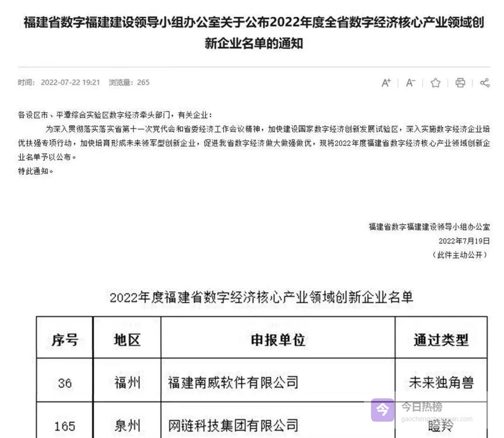Select the 网链科技集团有限公司 table entry
Image resolution: width=504 pixels, height=438 pixels.
tap(233, 425)
